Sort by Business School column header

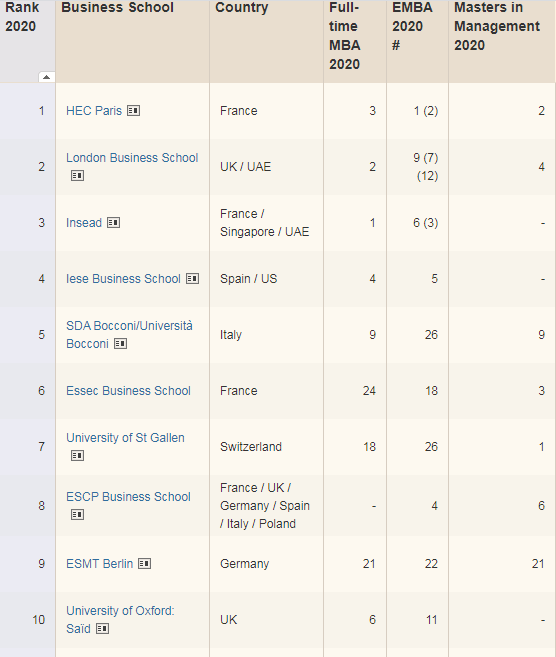click(x=117, y=8)
